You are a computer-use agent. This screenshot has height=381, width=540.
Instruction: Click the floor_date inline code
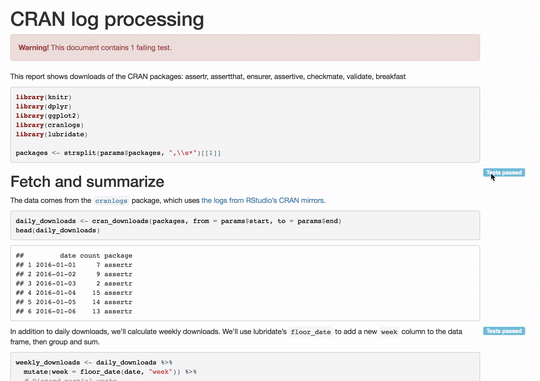tap(311, 332)
